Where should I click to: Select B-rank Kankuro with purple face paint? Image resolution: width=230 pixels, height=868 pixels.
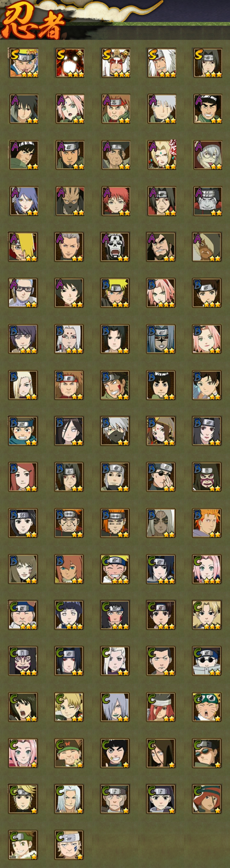point(207,477)
